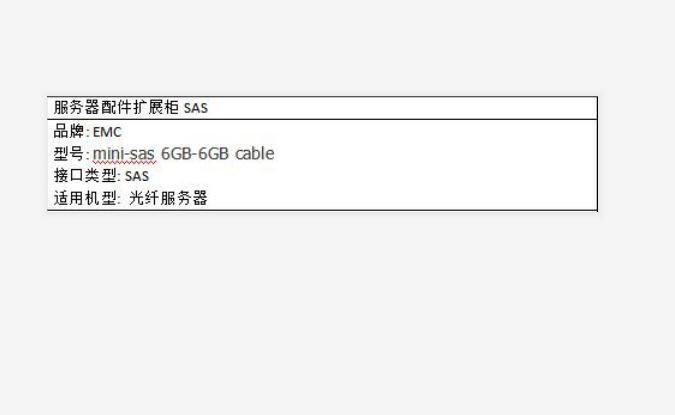The image size is (675, 415).
Task: Click the header text 服务器配件扩展柜
Action: point(116,107)
